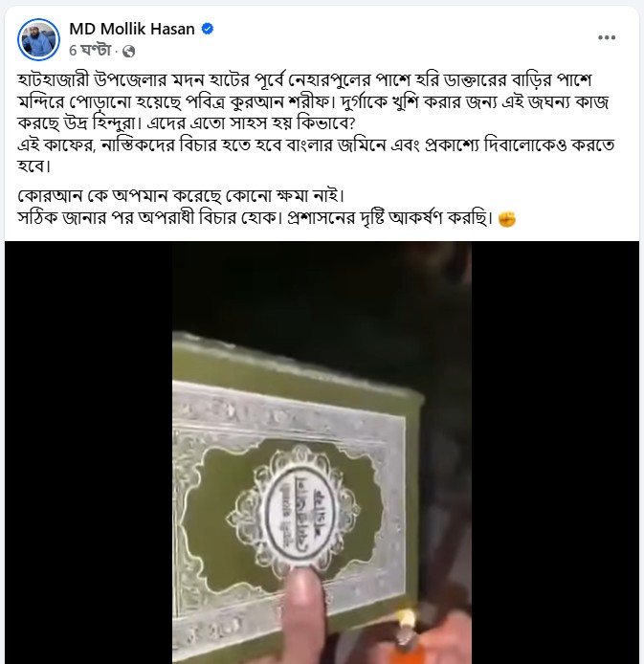Click the circular emblem on the book cover

point(302,512)
